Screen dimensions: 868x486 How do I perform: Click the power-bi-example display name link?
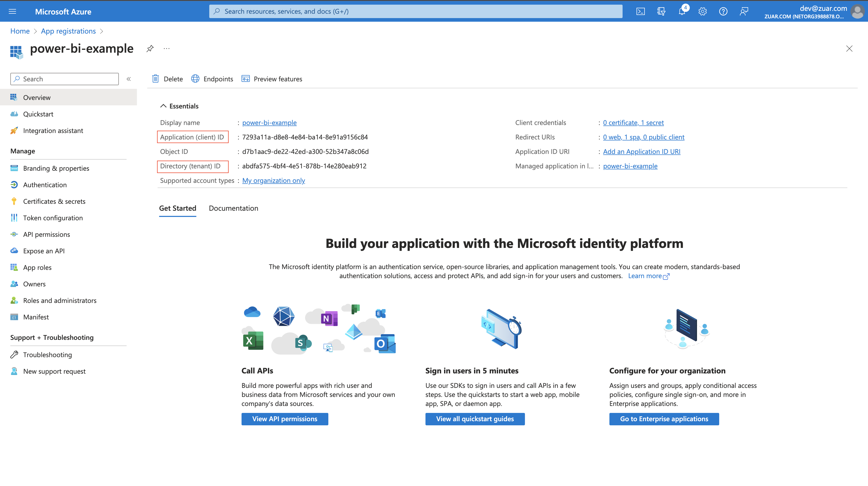(269, 123)
